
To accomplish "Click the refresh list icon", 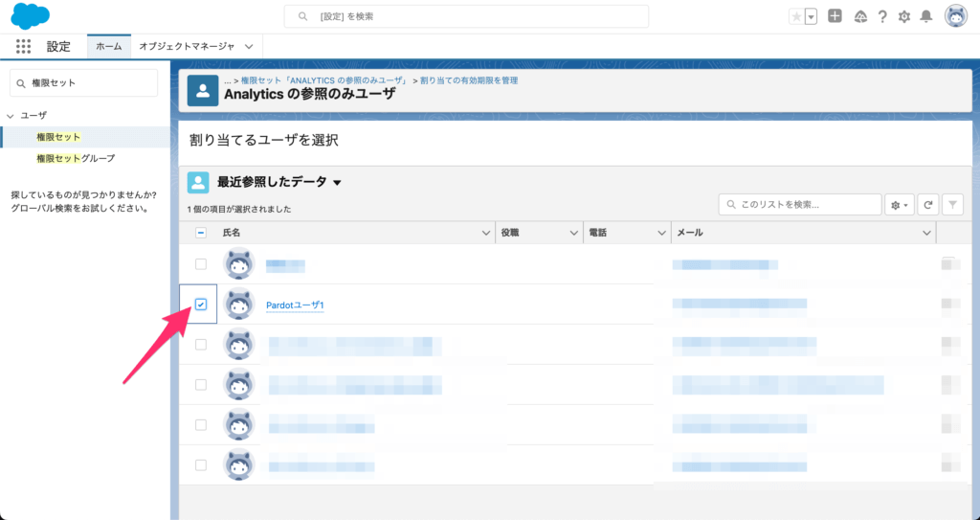I will point(928,205).
